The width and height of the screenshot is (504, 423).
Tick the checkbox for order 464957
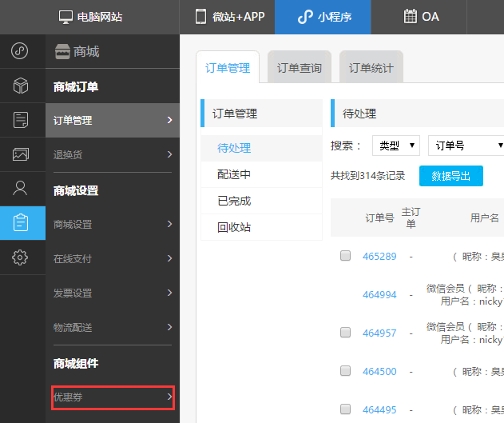(x=345, y=333)
